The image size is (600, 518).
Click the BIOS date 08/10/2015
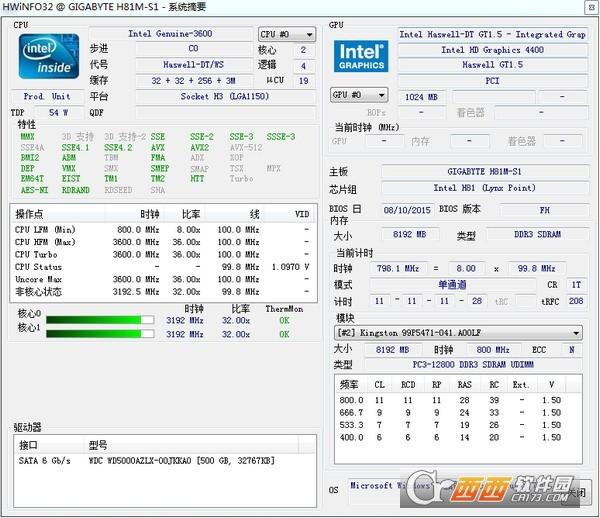point(407,210)
